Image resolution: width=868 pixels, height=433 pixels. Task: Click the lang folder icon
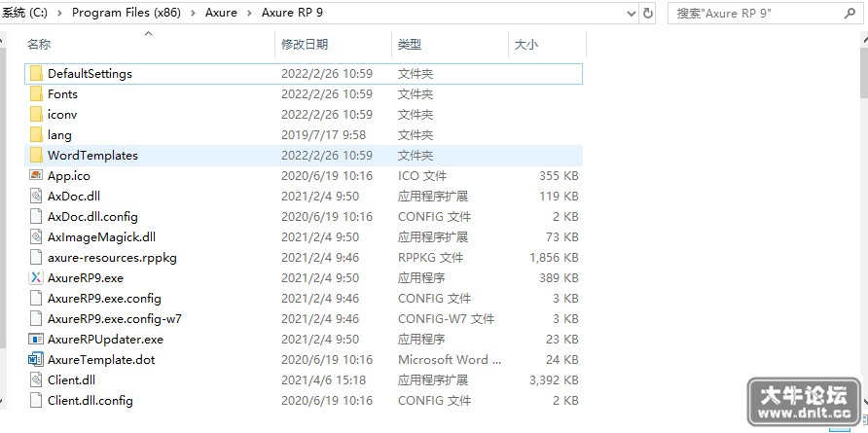pos(37,135)
